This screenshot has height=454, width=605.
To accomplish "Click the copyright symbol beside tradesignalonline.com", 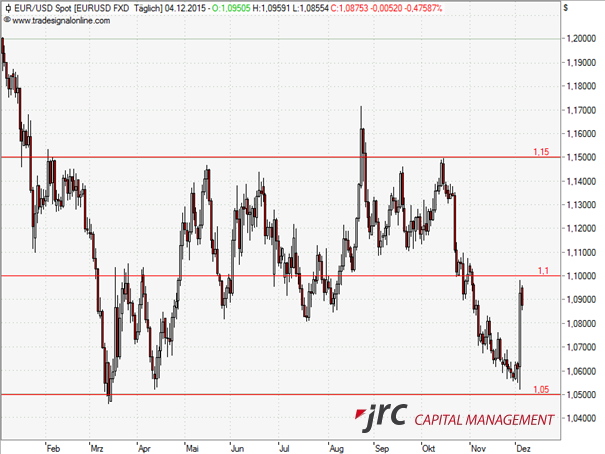I will 7,20.
